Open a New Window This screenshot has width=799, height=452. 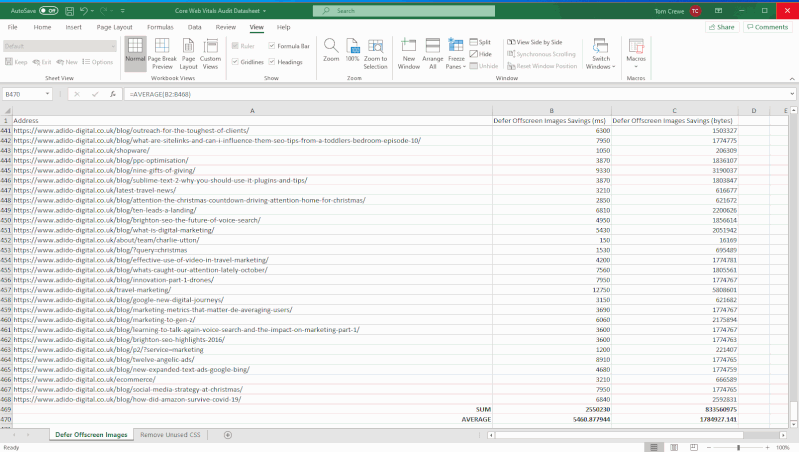coord(408,52)
